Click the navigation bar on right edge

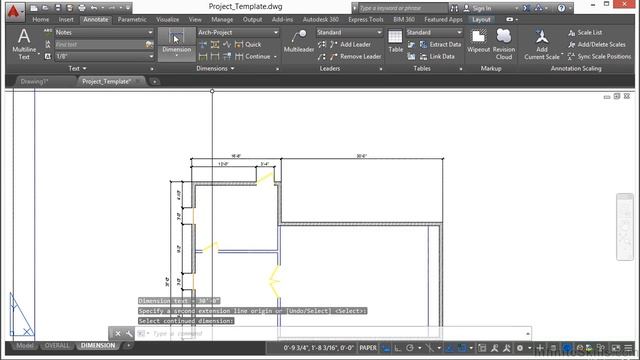point(624,227)
